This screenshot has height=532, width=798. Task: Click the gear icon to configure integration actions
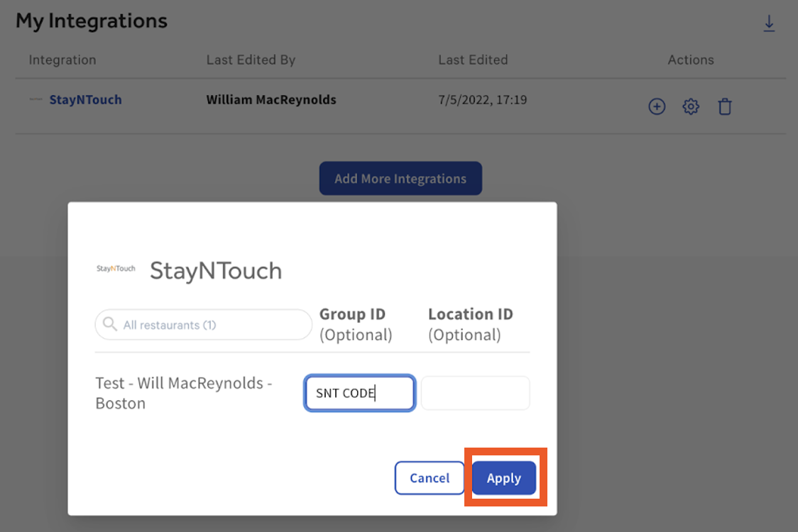point(690,106)
